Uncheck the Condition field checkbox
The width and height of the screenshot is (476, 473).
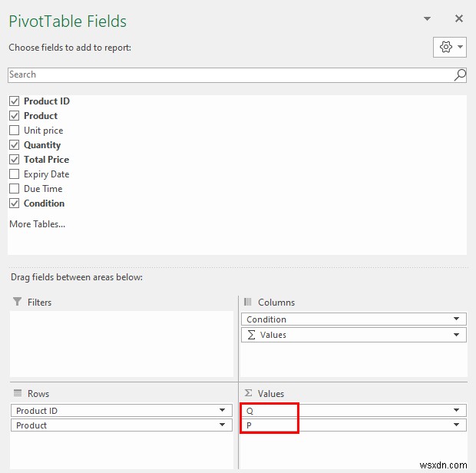(15, 203)
